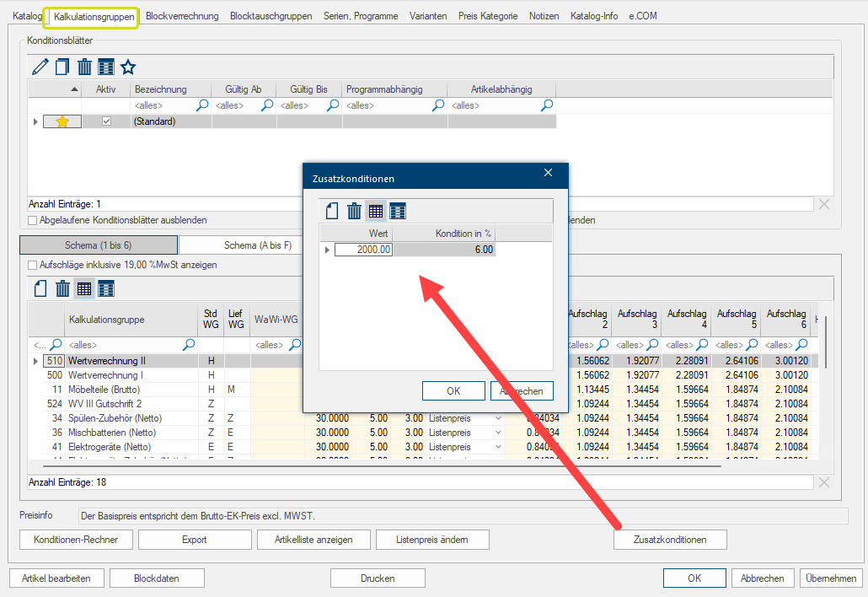Image resolution: width=868 pixels, height=597 pixels.
Task: Delete entry using trash icon in Zusatzkonditionen dialog
Action: (355, 211)
